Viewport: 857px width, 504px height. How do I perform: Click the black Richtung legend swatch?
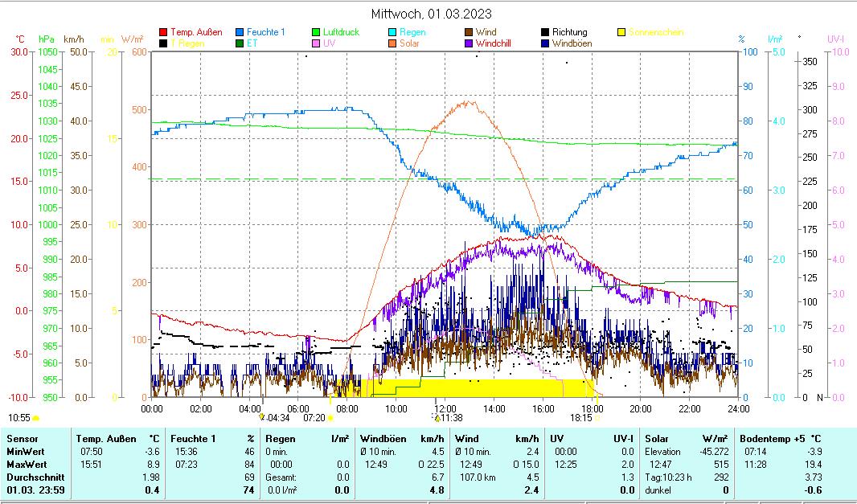(x=545, y=32)
